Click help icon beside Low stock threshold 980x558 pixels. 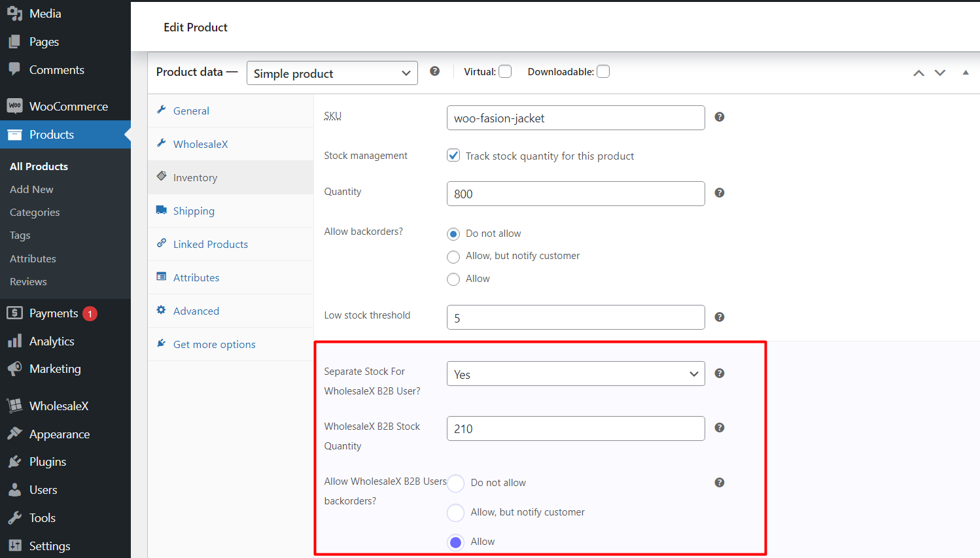coord(719,317)
